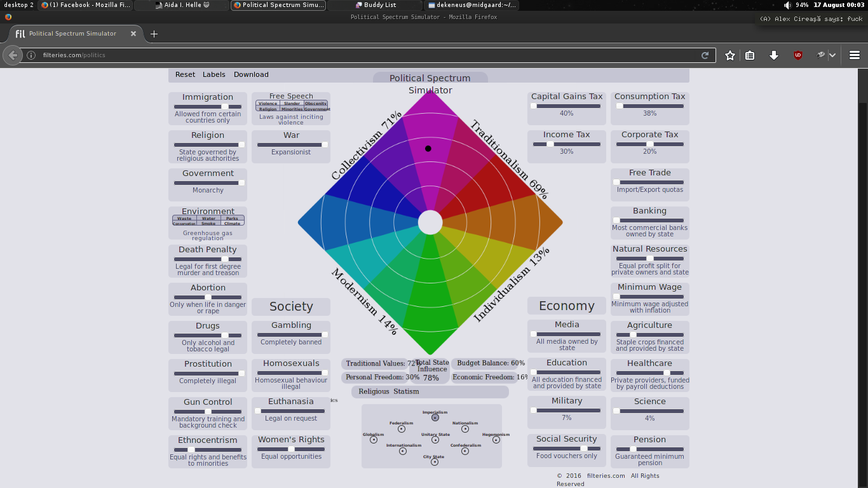
Task: Bookmark this page with the star icon
Action: [x=730, y=55]
